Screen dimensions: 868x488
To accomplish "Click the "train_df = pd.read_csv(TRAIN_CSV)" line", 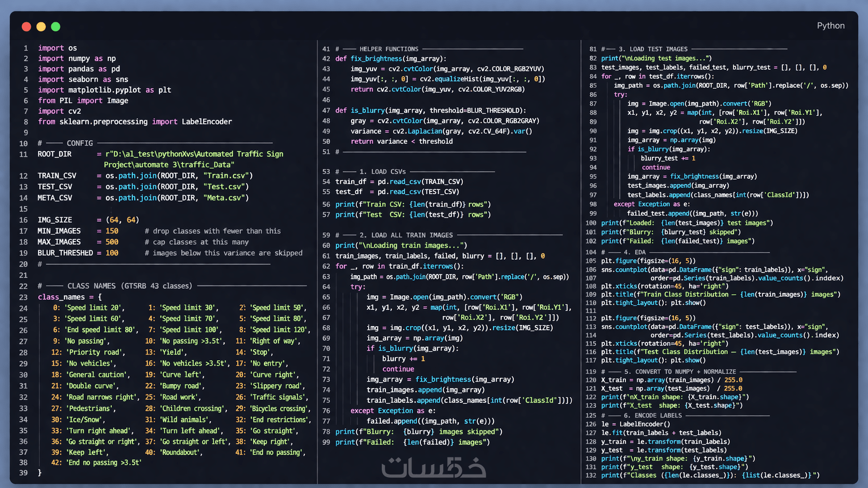I will tap(399, 182).
